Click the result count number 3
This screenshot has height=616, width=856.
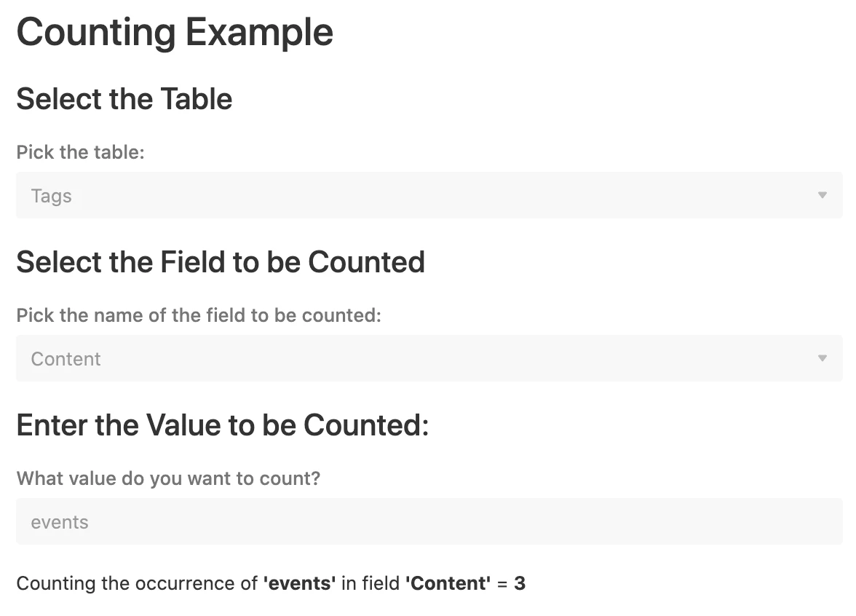click(520, 583)
